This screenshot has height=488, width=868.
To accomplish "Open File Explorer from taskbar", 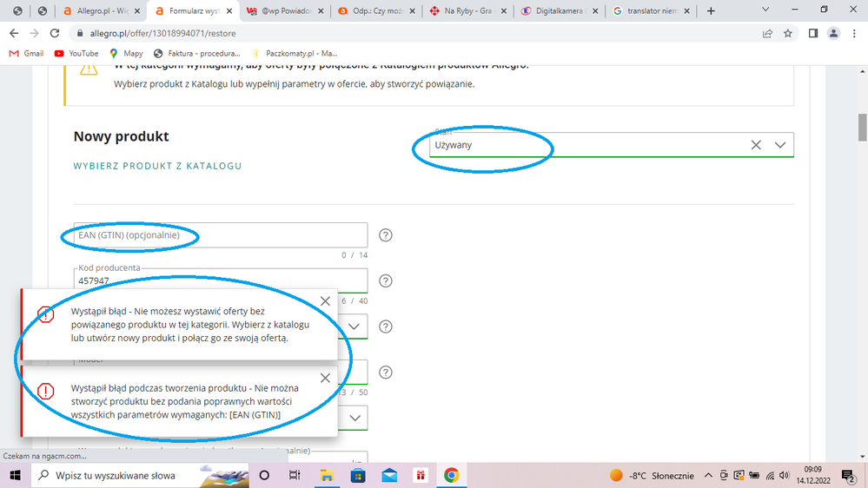I will (x=327, y=475).
